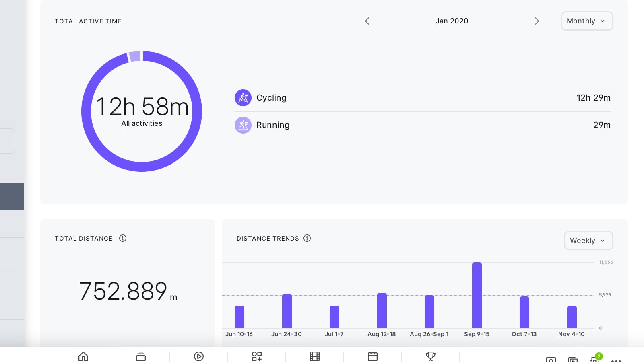Open the play workouts icon in bottom bar

(199, 356)
